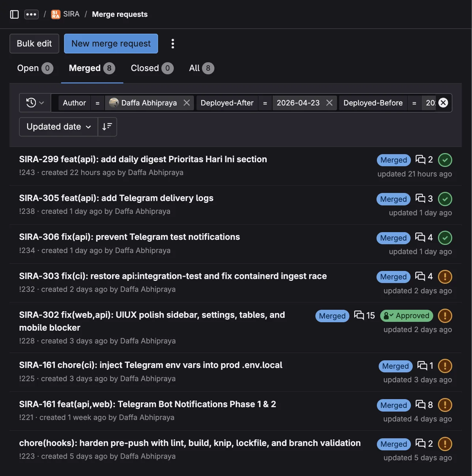Switch to the All tab
The image size is (472, 476).
point(202,68)
